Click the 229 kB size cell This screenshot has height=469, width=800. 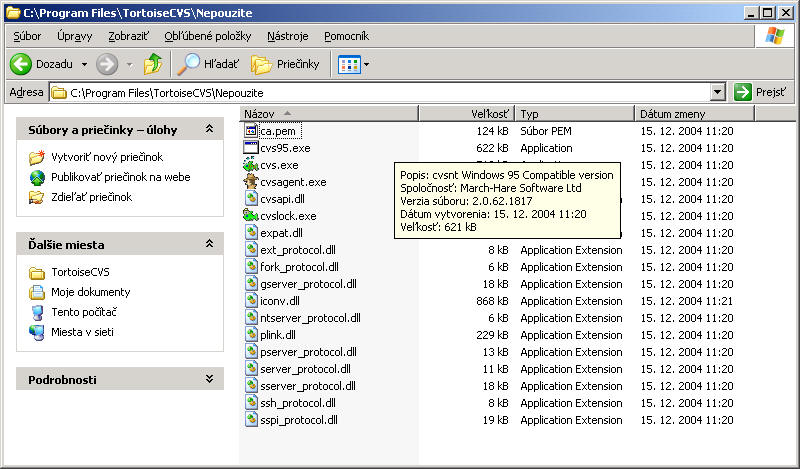(492, 335)
